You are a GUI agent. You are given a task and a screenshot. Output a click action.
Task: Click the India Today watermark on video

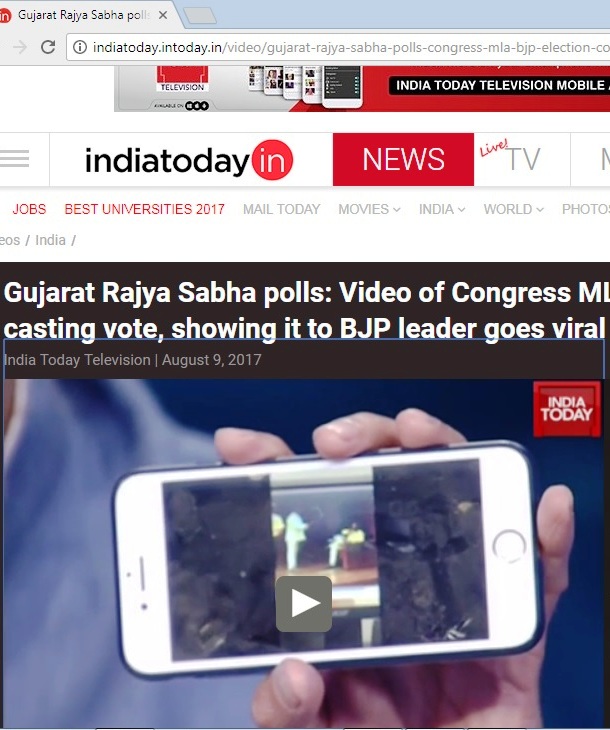coord(567,409)
